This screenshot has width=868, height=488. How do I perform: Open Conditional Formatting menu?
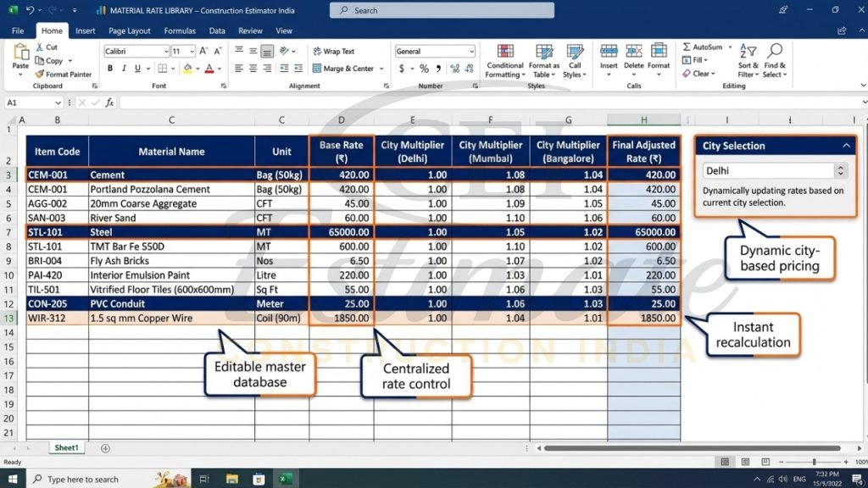[505, 61]
